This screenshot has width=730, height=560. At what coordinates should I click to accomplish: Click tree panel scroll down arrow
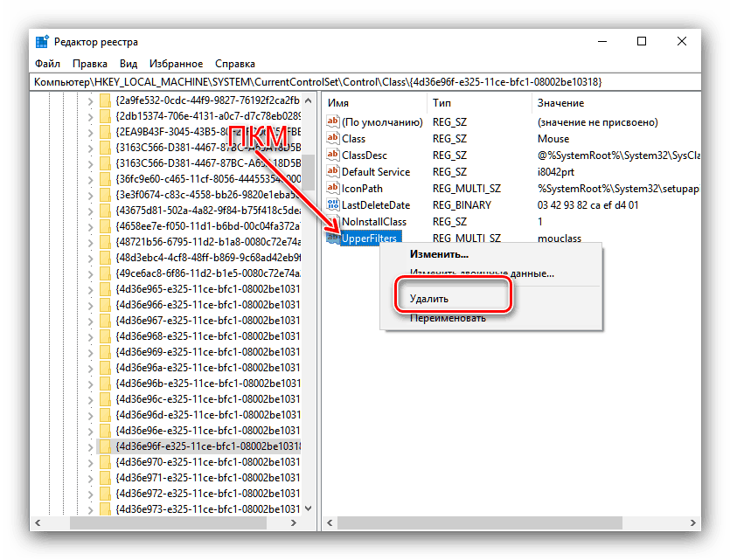pyautogui.click(x=309, y=508)
